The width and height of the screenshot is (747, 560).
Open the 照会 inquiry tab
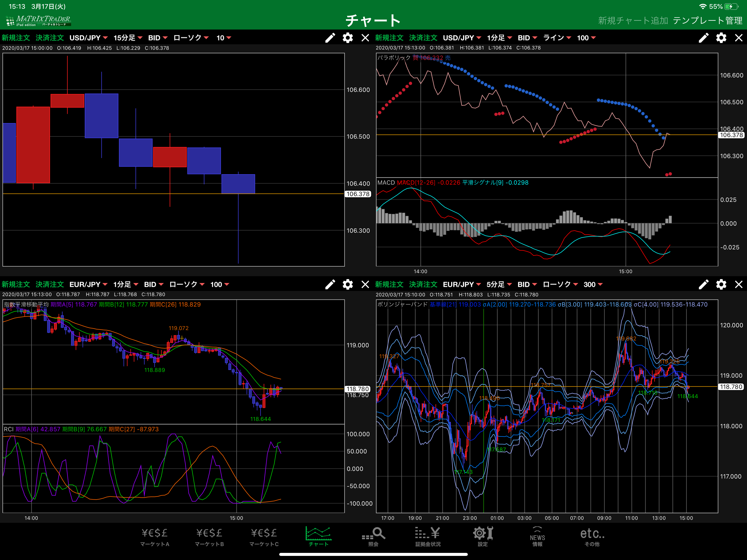click(x=373, y=537)
